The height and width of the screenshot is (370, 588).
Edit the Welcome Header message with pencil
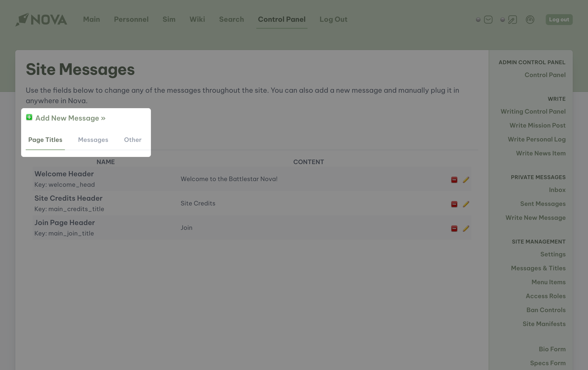(466, 180)
